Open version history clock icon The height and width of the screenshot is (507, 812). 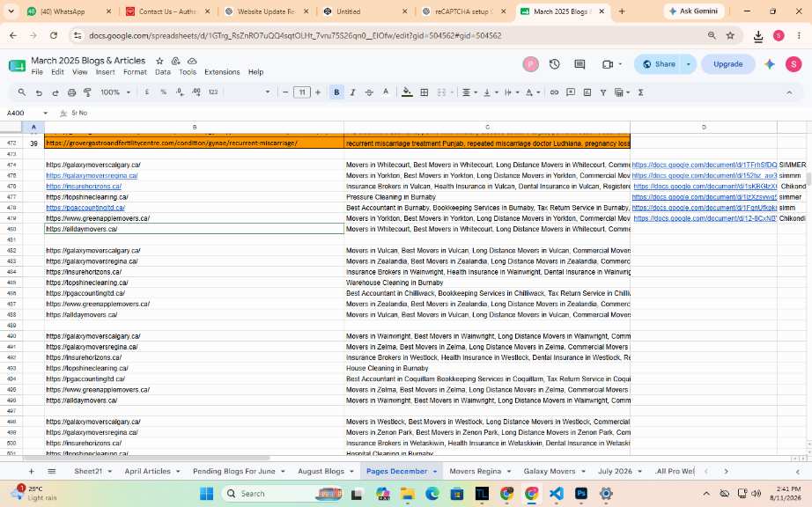(555, 64)
